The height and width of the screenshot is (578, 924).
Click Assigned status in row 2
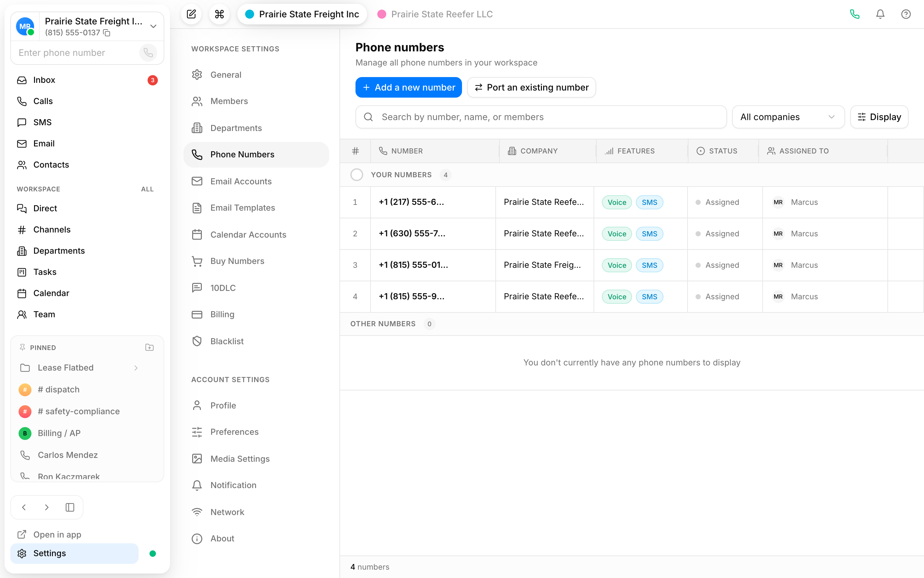click(x=717, y=233)
